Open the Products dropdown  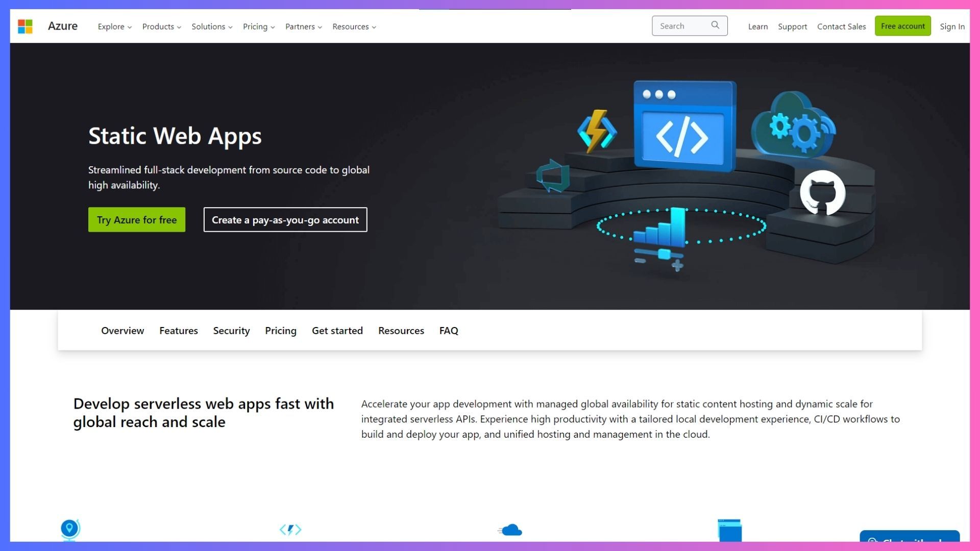[161, 27]
